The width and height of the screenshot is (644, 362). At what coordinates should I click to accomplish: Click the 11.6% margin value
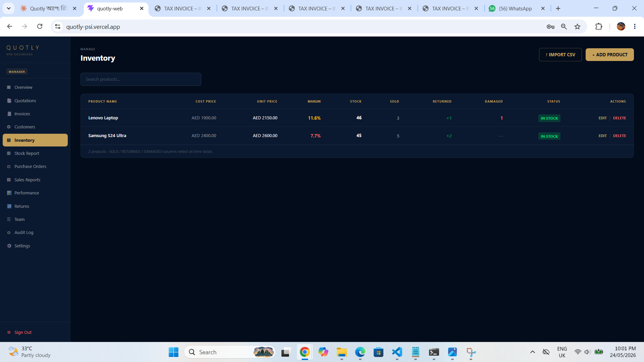[314, 118]
